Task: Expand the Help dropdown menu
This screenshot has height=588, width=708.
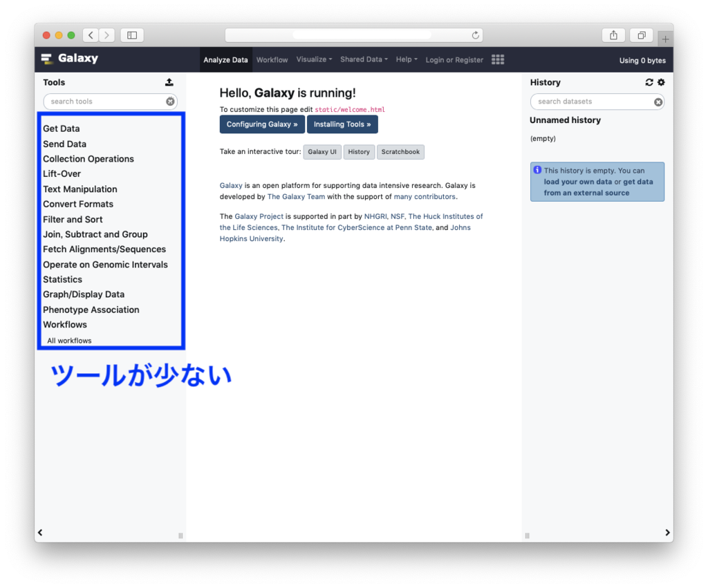Action: 407,59
